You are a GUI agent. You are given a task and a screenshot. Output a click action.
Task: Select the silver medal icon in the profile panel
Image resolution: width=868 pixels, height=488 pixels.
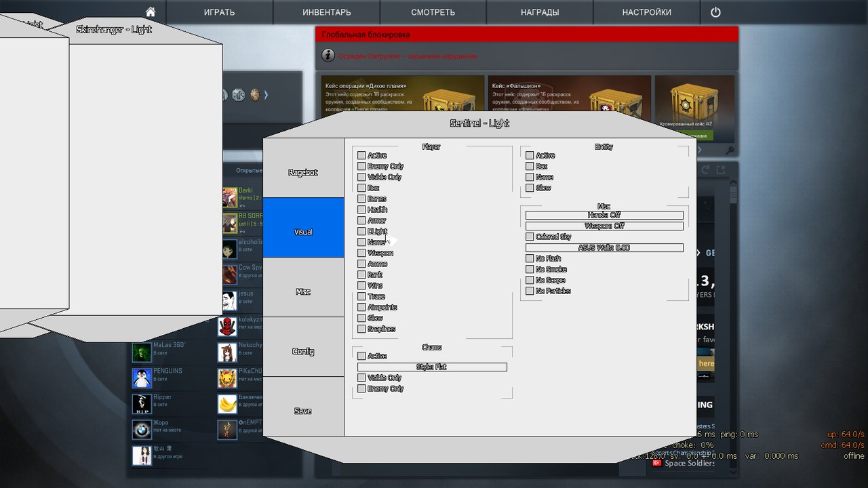[x=238, y=95]
